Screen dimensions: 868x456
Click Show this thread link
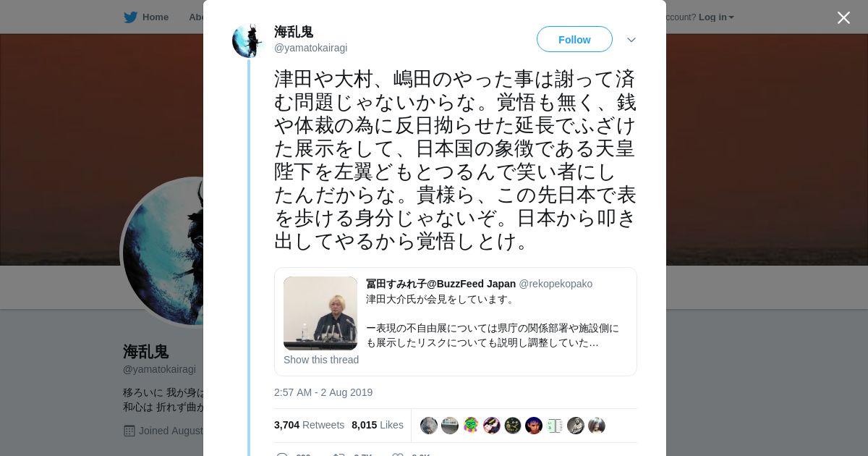(x=321, y=360)
